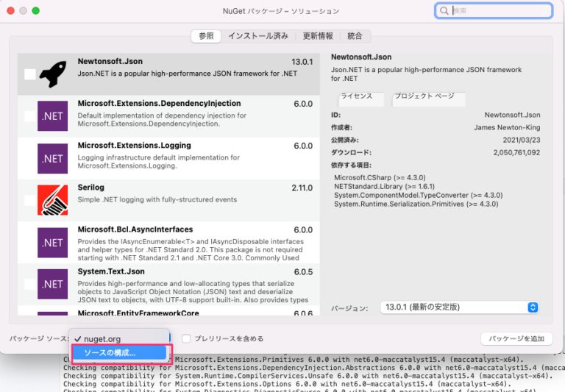
Task: Select the System.Text.Json package title
Action: pyautogui.click(x=111, y=271)
